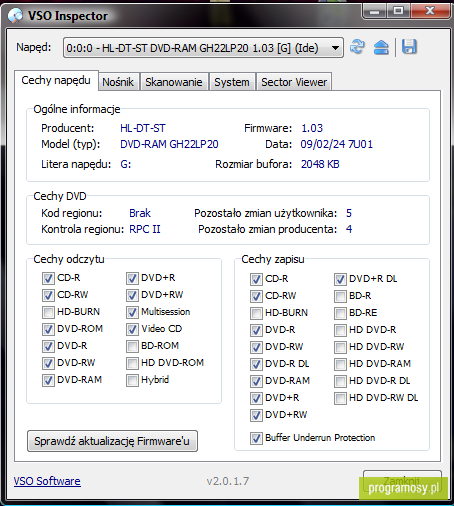Switch to the Cechy napędu tab
The image size is (454, 506).
(x=56, y=80)
